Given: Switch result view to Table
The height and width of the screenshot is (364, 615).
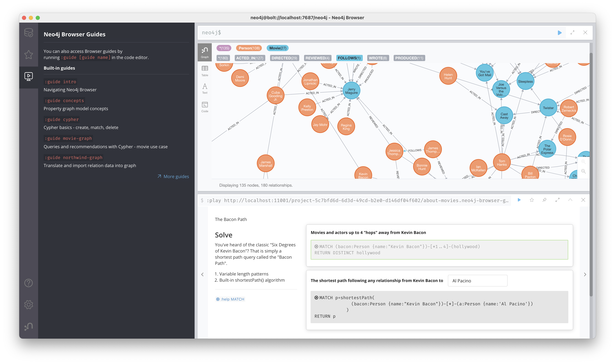Looking at the screenshot, I should coord(205,71).
